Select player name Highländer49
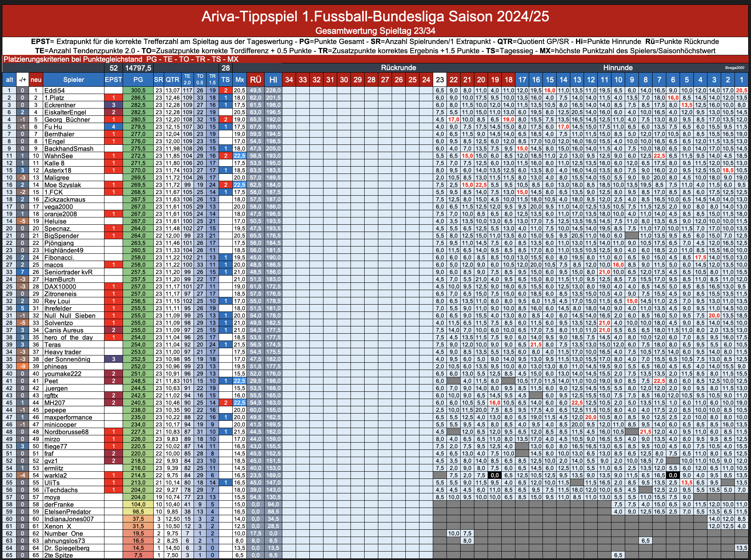The height and width of the screenshot is (560, 751). [64, 250]
